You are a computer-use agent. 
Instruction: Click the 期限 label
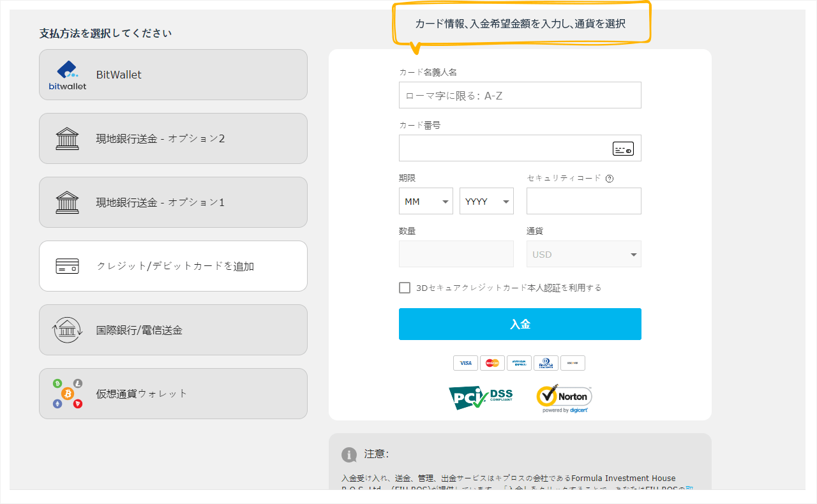pos(407,178)
